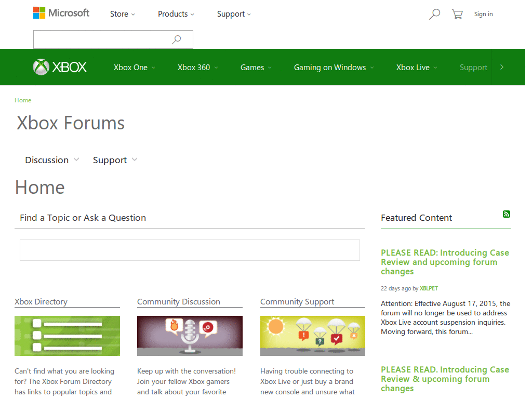The width and height of the screenshot is (532, 399).
Task: Subscribe via the Featured Content RSS icon
Action: 507,214
